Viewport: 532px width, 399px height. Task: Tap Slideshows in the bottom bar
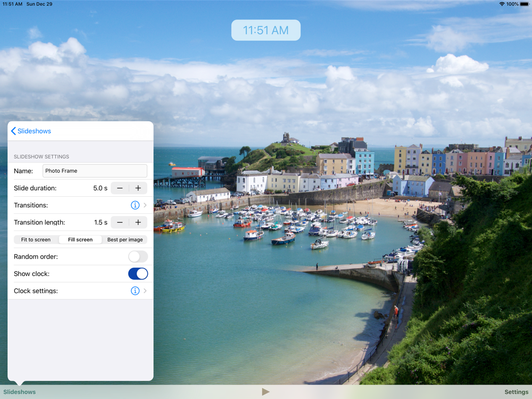(20, 392)
